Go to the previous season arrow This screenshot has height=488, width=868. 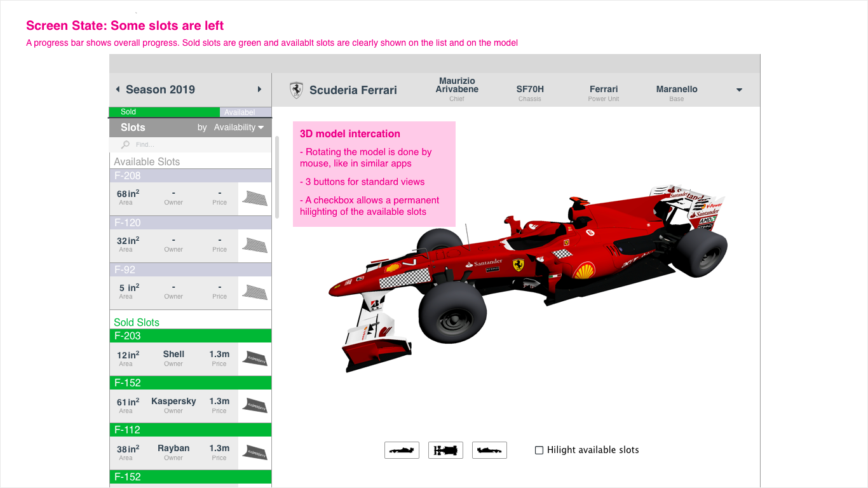click(x=118, y=90)
